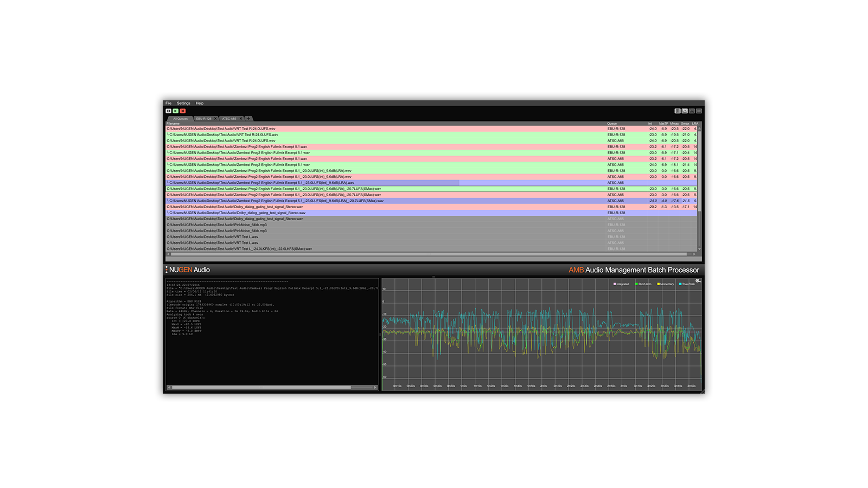This screenshot has width=868, height=488.
Task: Click the folder icon in top-right toolbar
Action: (699, 111)
